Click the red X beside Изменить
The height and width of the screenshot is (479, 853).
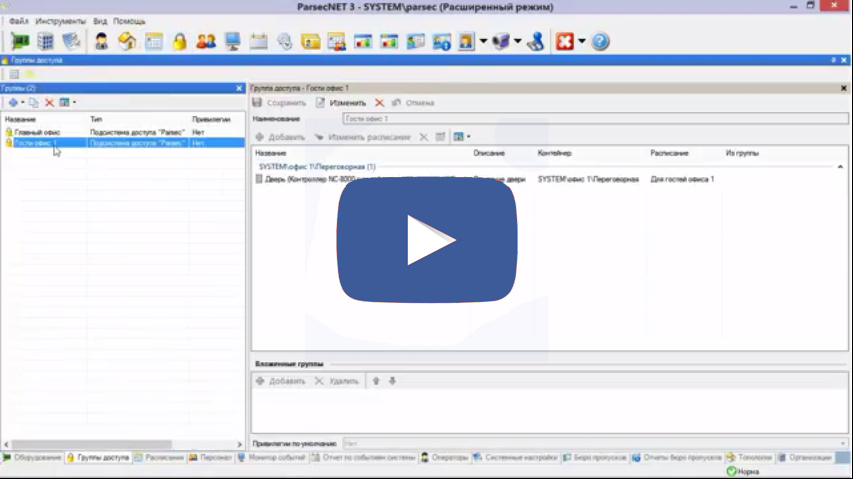(x=379, y=103)
